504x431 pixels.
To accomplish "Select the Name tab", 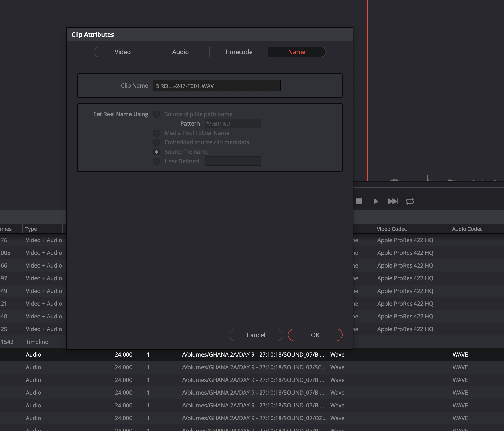I will (297, 52).
